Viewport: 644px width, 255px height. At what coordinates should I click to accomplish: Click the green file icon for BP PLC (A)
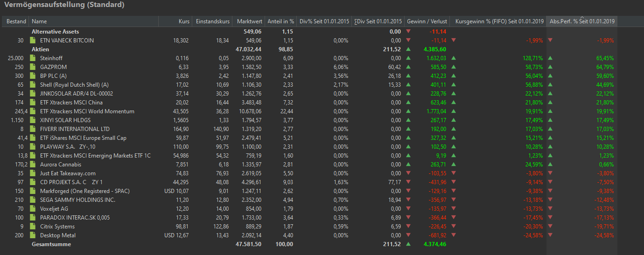point(33,76)
